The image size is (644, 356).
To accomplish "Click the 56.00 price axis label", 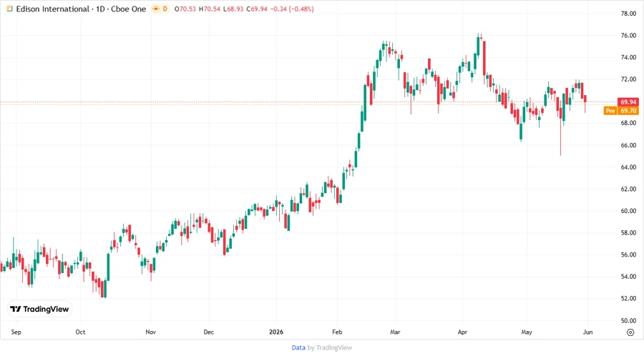I will [x=628, y=254].
